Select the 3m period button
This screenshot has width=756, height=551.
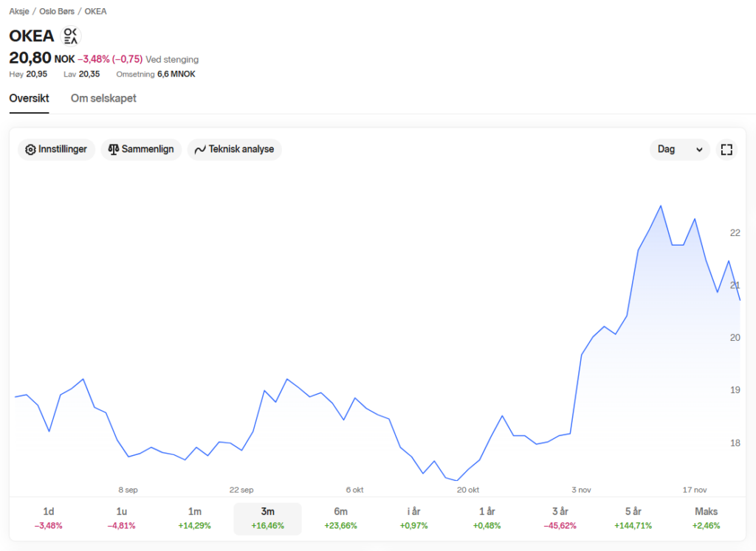(x=267, y=518)
